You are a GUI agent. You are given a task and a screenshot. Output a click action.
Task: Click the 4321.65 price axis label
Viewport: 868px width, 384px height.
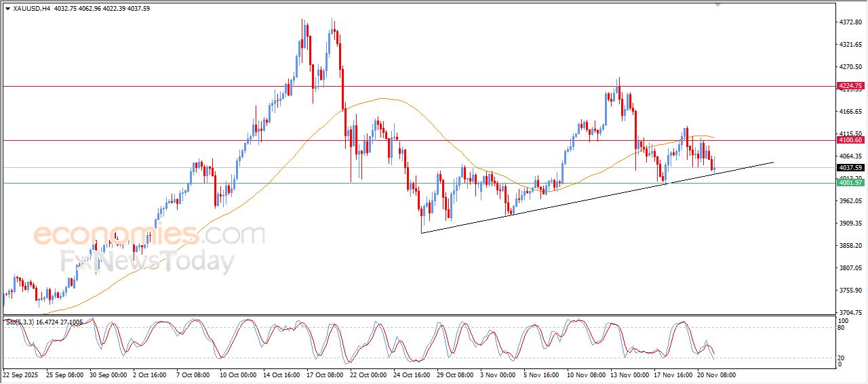click(850, 45)
